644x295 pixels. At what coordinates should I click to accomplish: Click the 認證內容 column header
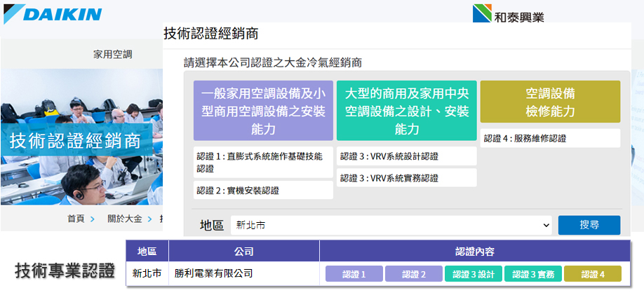click(x=475, y=251)
